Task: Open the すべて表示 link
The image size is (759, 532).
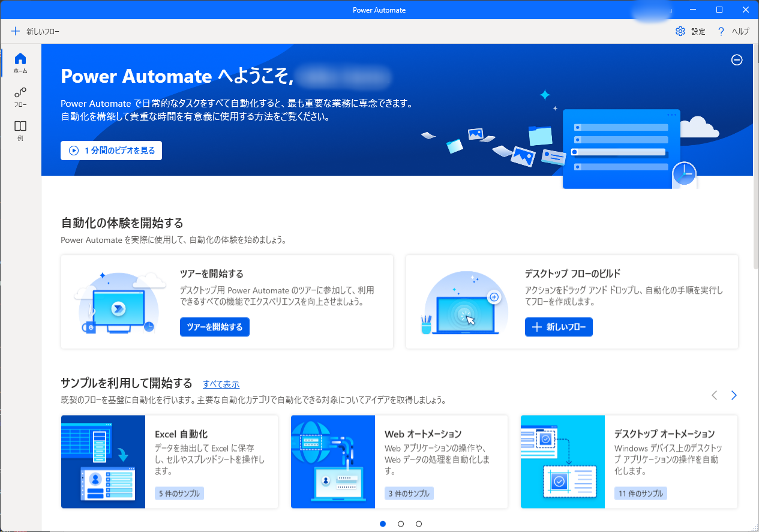Action: (221, 384)
